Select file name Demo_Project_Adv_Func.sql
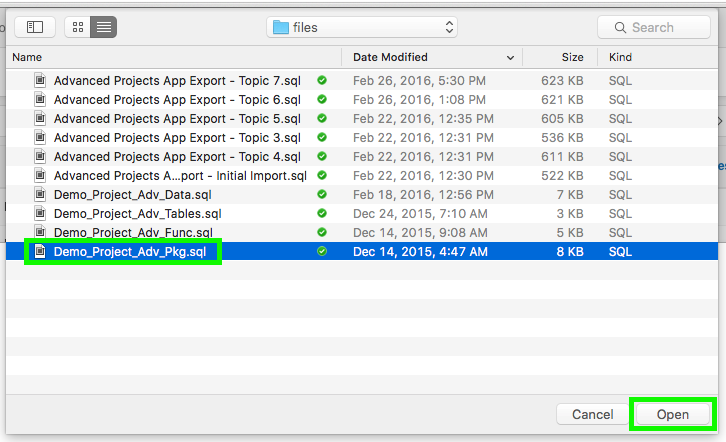Screen dimensions: 726x442 133,232
